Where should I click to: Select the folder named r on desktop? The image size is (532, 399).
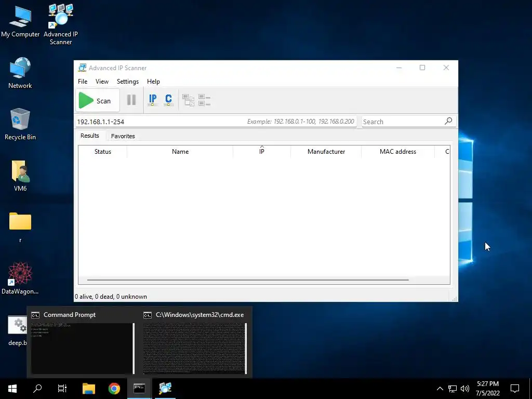pyautogui.click(x=20, y=227)
